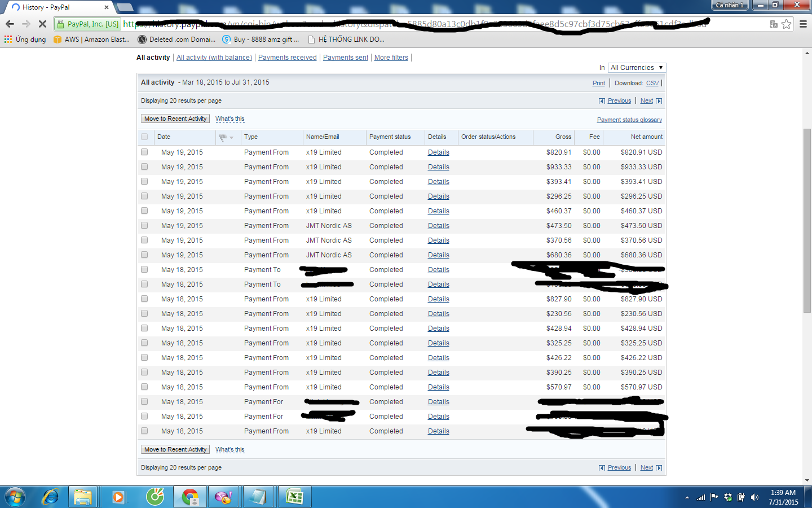The height and width of the screenshot is (508, 812).
Task: Open the Cá nhân 1 profile button
Action: [730, 5]
